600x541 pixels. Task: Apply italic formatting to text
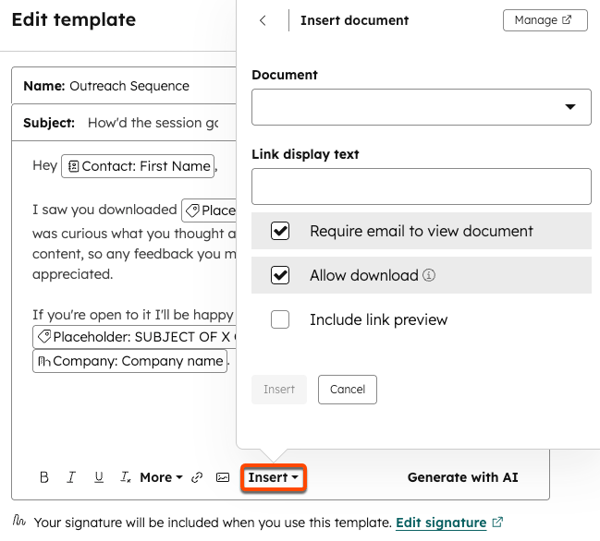[71, 478]
